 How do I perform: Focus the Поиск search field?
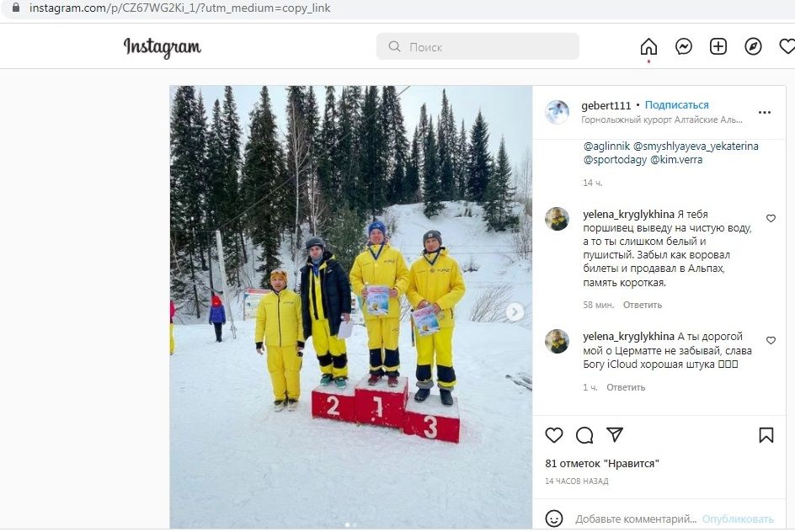[x=478, y=46]
